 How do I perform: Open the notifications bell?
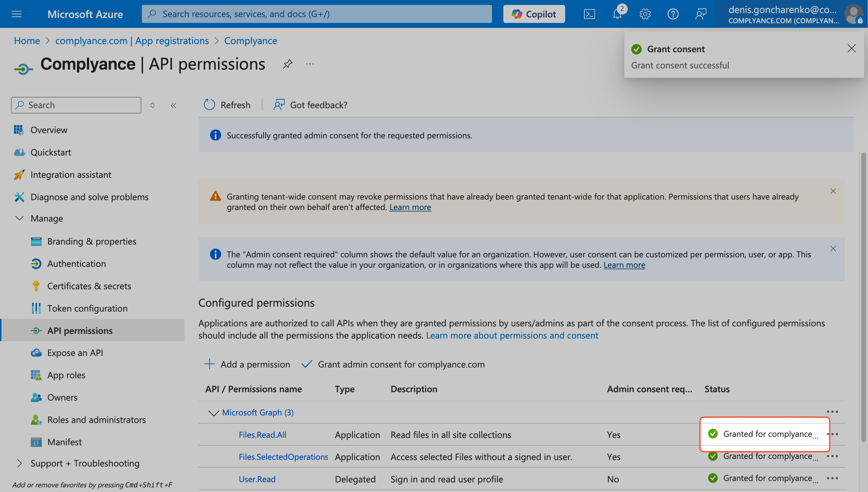coord(618,14)
